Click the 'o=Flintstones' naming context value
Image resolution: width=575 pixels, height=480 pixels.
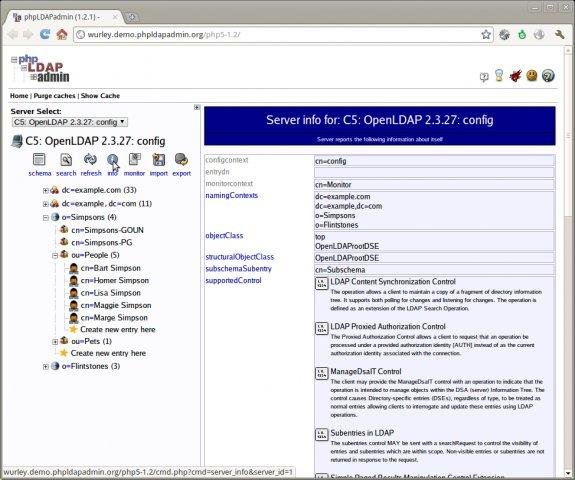336,225
